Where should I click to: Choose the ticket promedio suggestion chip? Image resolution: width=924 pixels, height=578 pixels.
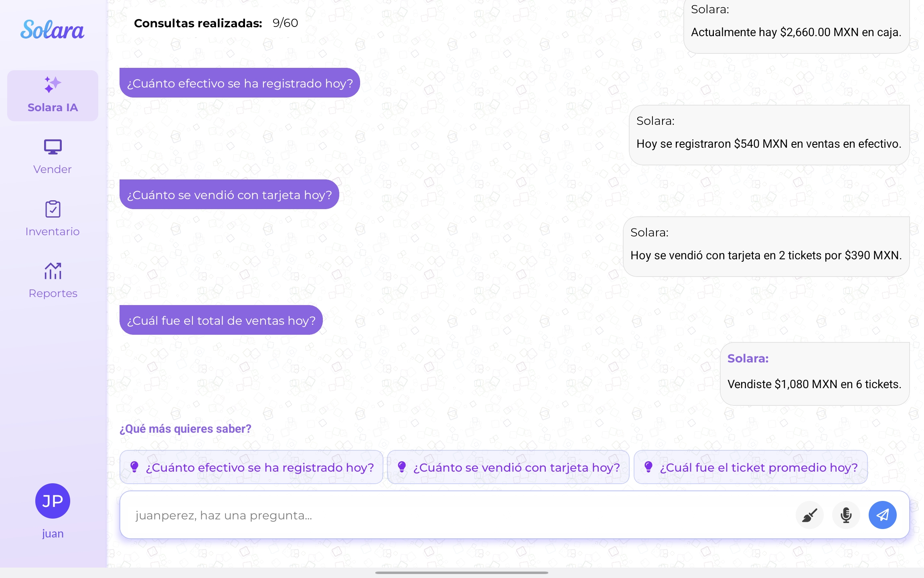pyautogui.click(x=749, y=467)
